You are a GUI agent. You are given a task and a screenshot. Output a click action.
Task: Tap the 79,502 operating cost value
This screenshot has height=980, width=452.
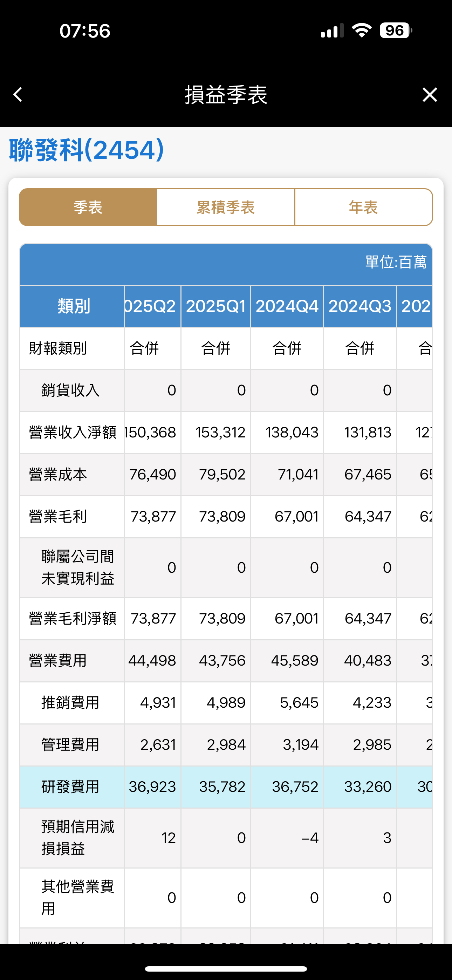point(222,475)
